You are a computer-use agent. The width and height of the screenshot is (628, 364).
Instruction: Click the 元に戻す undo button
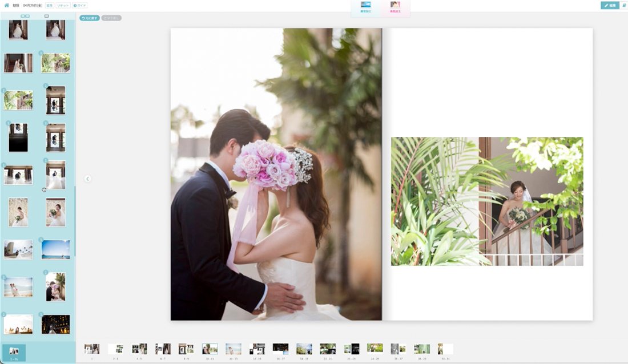(89, 18)
